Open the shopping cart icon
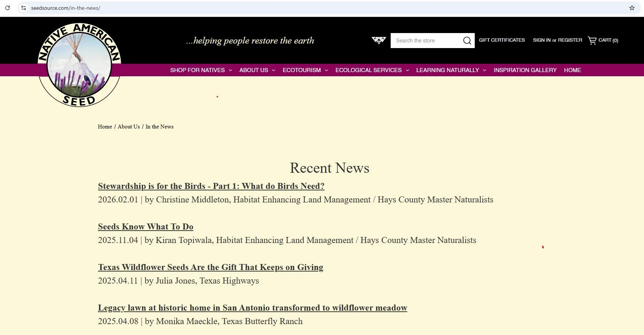The height and width of the screenshot is (335, 644). 592,40
